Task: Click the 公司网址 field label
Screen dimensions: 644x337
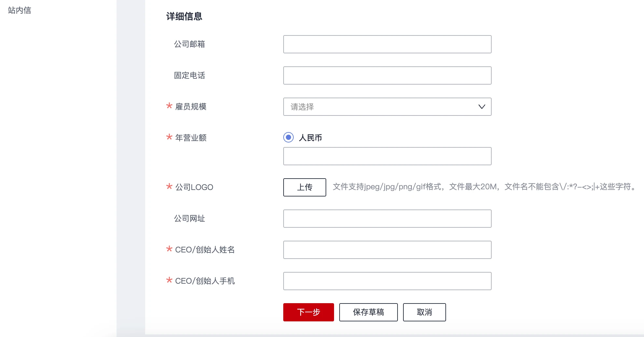Action: coord(189,219)
